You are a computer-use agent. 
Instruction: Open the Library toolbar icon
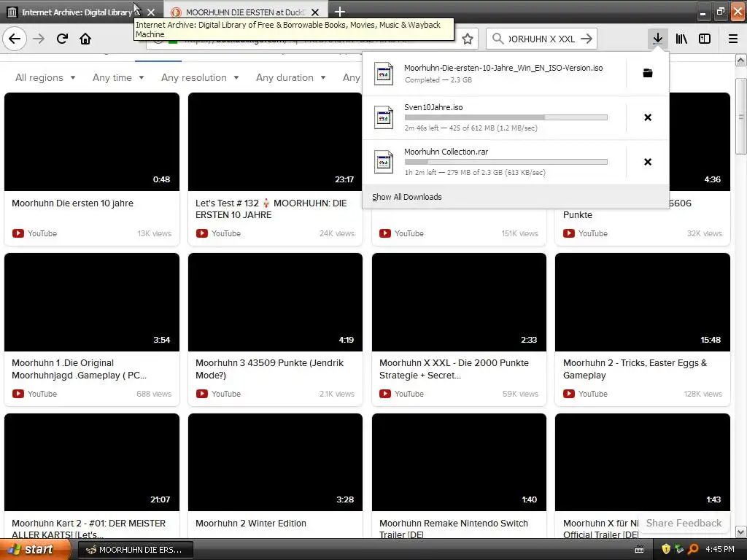pyautogui.click(x=681, y=39)
